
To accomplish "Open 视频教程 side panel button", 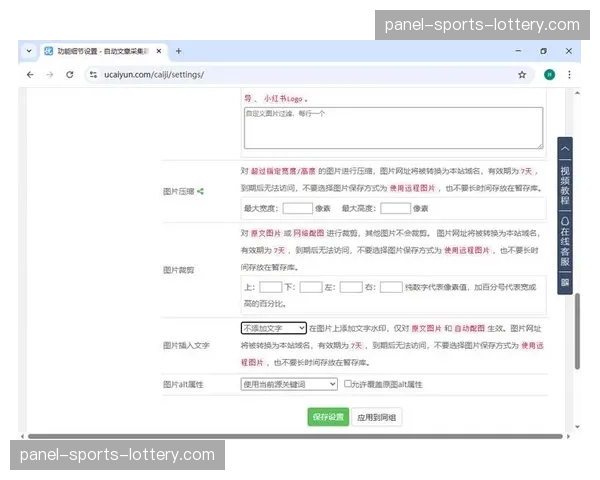I will coord(565,185).
